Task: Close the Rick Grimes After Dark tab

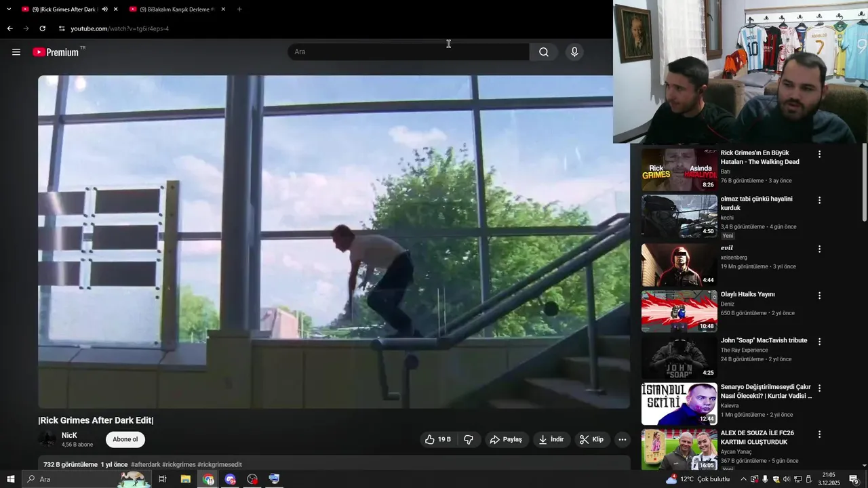Action: 115,9
